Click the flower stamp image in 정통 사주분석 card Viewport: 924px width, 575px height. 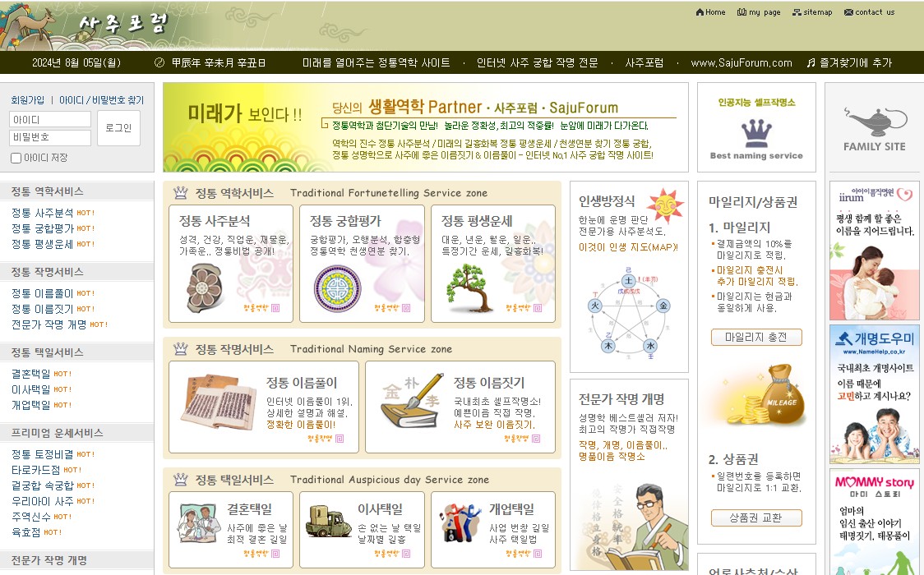pos(205,287)
